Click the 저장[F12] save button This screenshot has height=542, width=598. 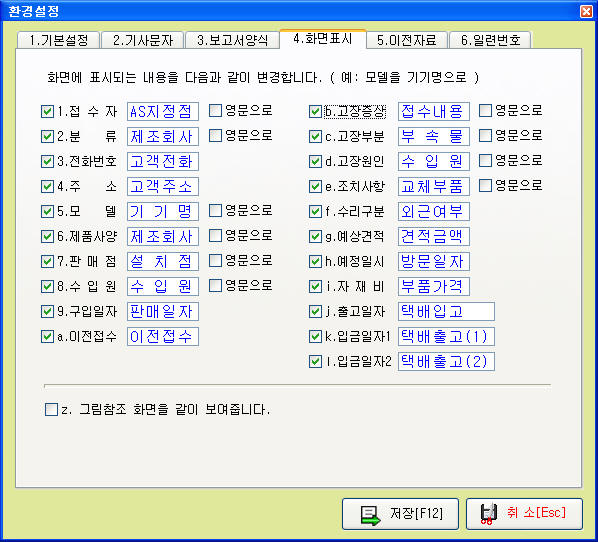(x=400, y=514)
